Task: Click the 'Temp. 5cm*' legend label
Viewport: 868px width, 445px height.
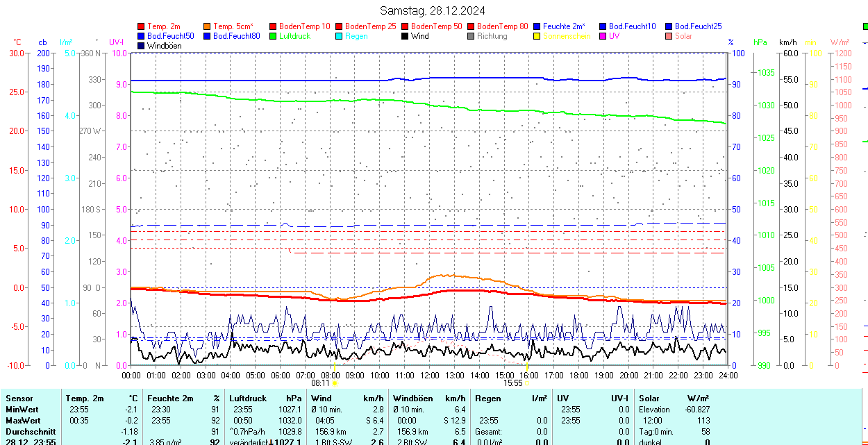Action: coord(233,26)
